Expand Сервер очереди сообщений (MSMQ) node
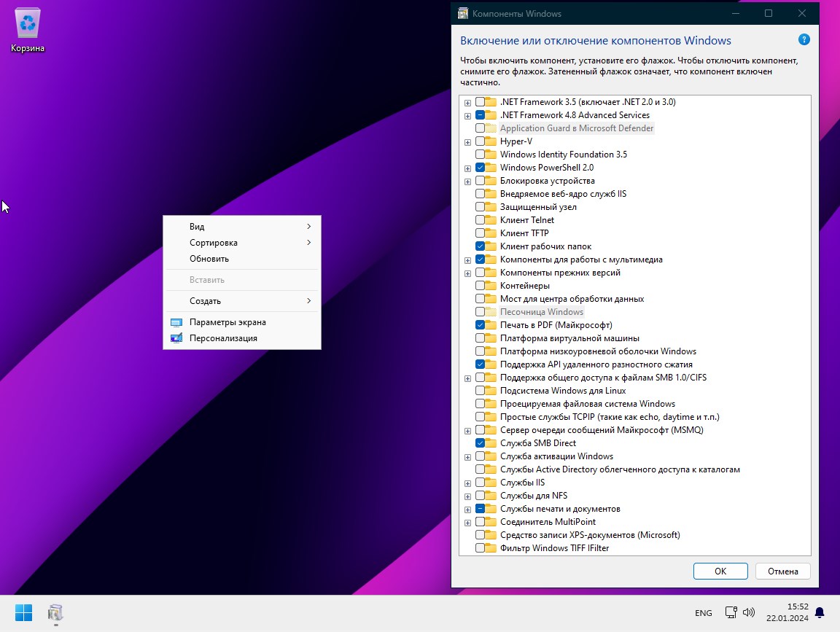Viewport: 840px width, 632px height. (x=467, y=431)
